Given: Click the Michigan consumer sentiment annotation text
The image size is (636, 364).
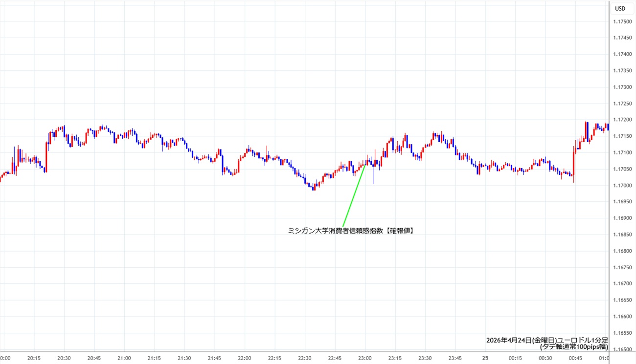Looking at the screenshot, I should 351,231.
